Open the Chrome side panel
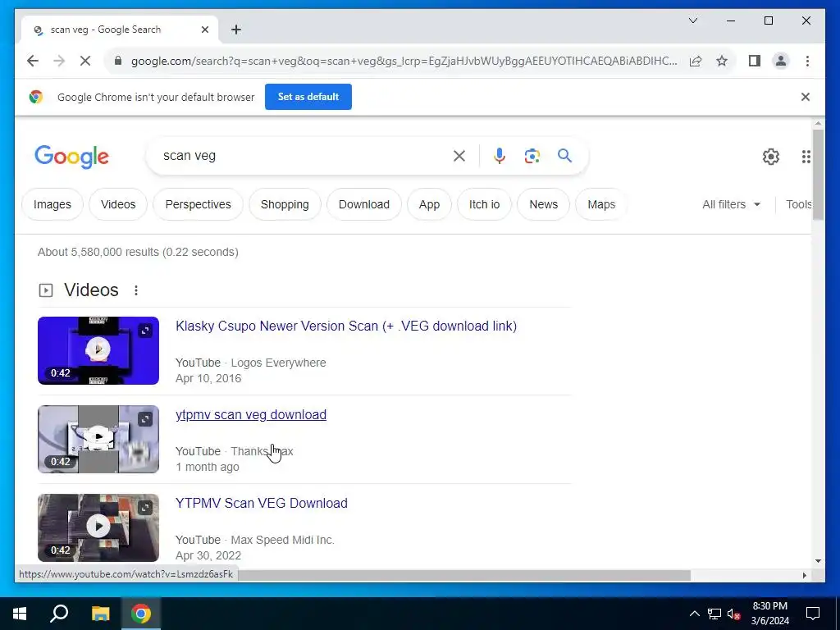840x630 pixels. 755,61
